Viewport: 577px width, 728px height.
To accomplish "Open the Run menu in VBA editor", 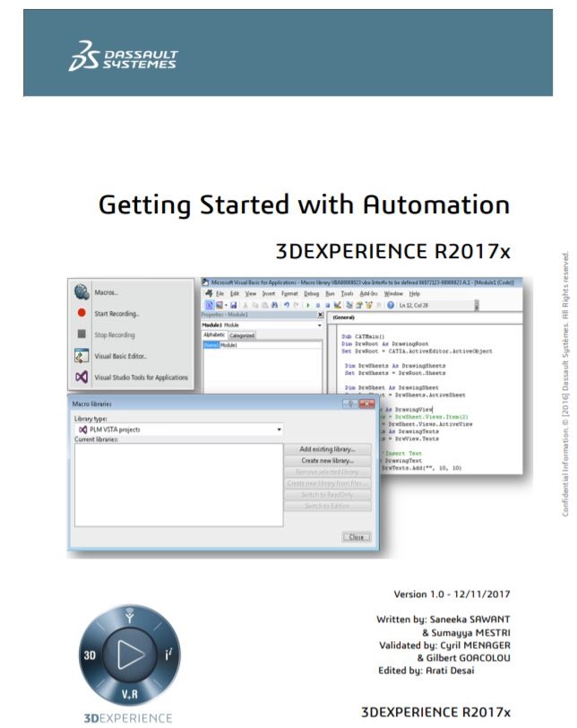I will [x=330, y=293].
